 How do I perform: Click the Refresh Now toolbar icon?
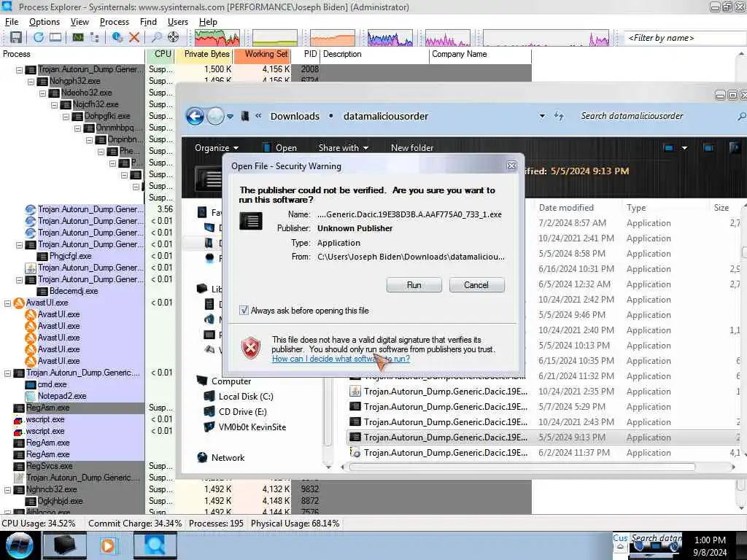point(39,37)
